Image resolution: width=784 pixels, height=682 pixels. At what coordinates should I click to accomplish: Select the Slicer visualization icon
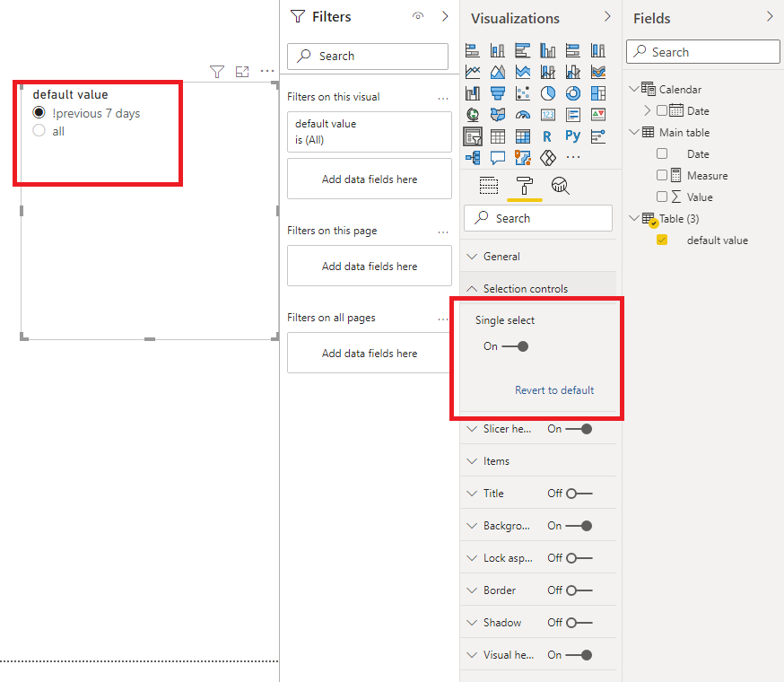point(473,136)
